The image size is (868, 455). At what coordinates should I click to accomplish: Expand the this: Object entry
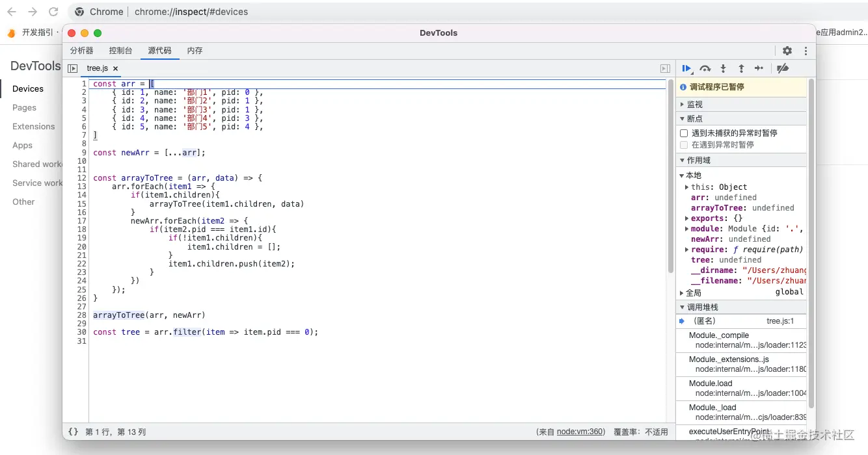click(687, 187)
